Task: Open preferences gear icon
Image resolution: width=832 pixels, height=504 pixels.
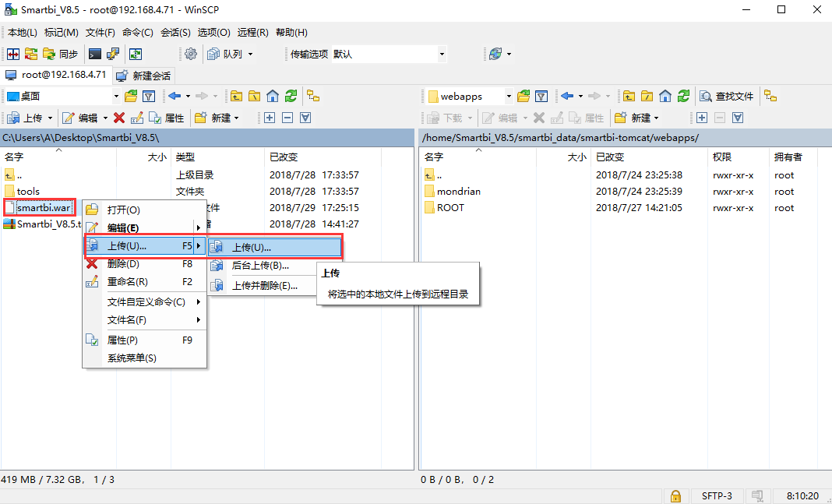Action: [191, 54]
